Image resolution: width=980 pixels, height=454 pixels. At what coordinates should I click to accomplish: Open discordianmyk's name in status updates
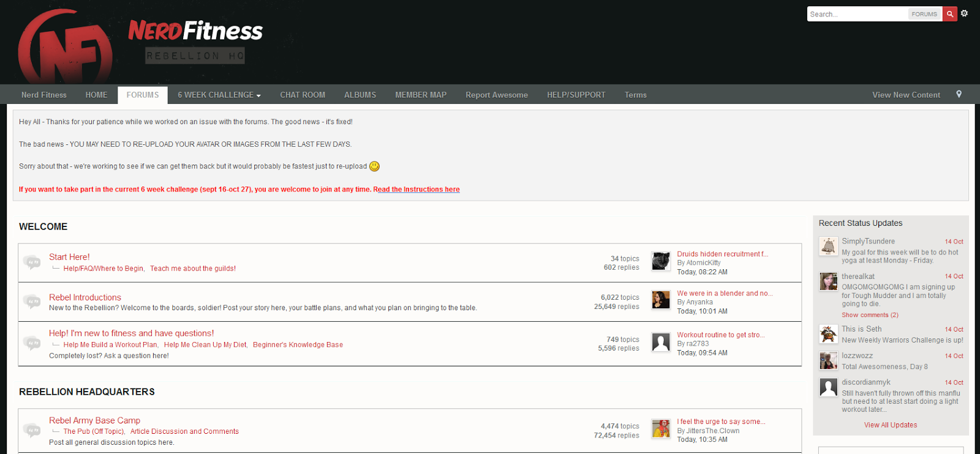pos(866,382)
